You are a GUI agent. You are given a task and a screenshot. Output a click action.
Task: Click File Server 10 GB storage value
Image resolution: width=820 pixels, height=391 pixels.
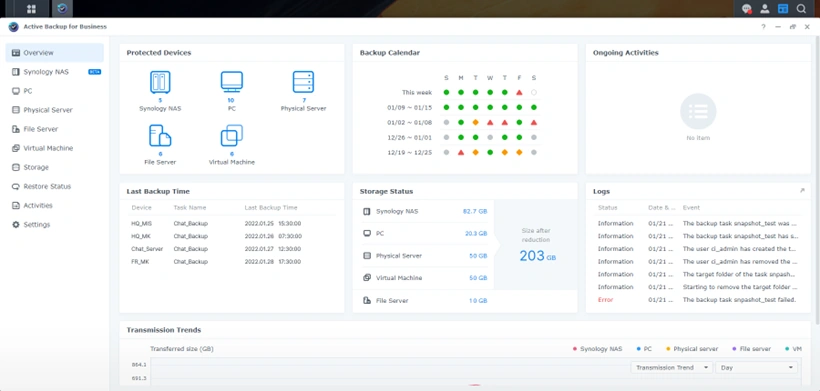click(478, 301)
